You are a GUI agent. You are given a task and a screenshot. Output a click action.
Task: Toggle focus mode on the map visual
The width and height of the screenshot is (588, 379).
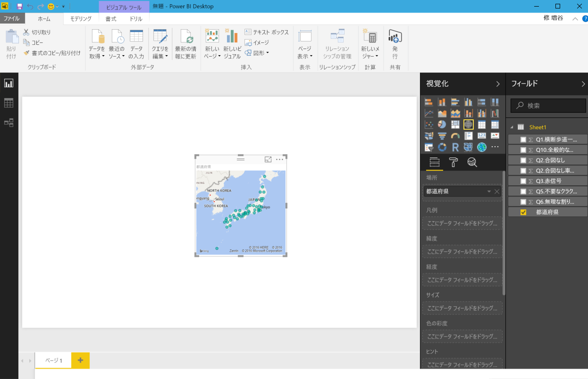(x=268, y=159)
